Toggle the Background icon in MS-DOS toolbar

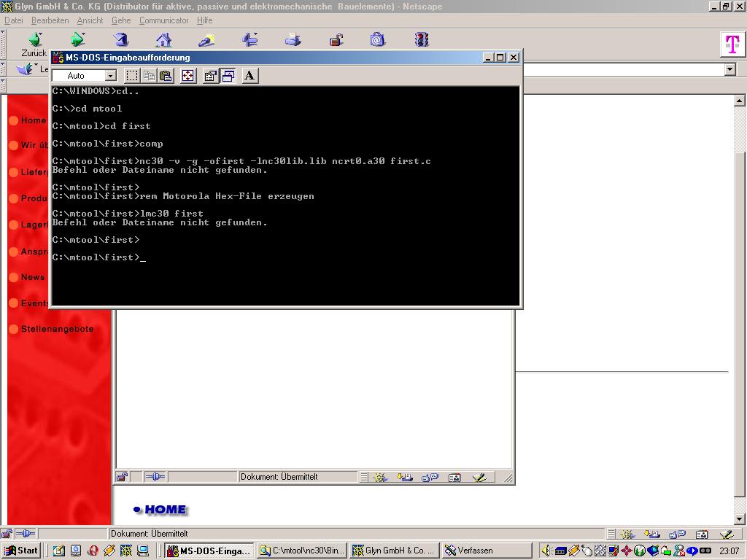[x=228, y=76]
